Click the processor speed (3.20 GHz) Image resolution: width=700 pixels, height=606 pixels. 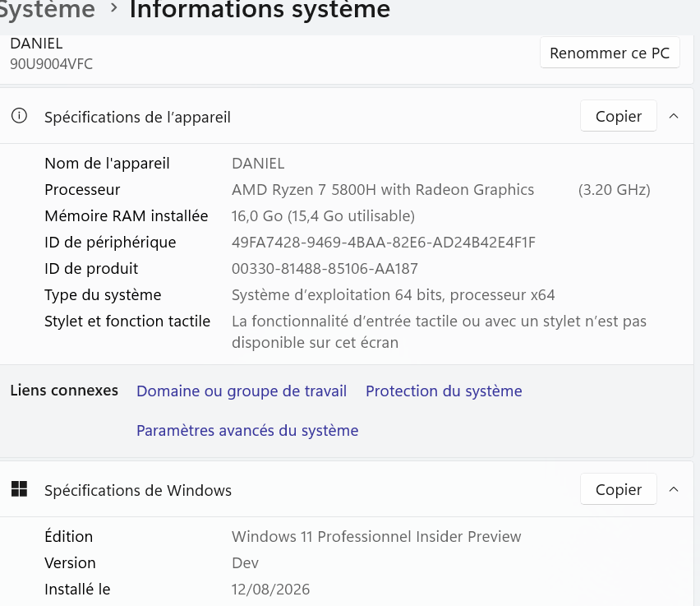tap(615, 189)
